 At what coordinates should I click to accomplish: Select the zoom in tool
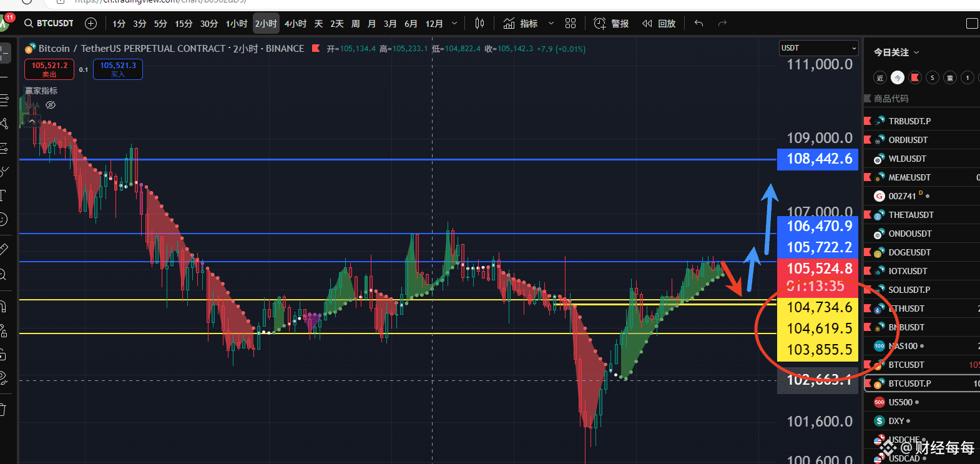pos(3,274)
